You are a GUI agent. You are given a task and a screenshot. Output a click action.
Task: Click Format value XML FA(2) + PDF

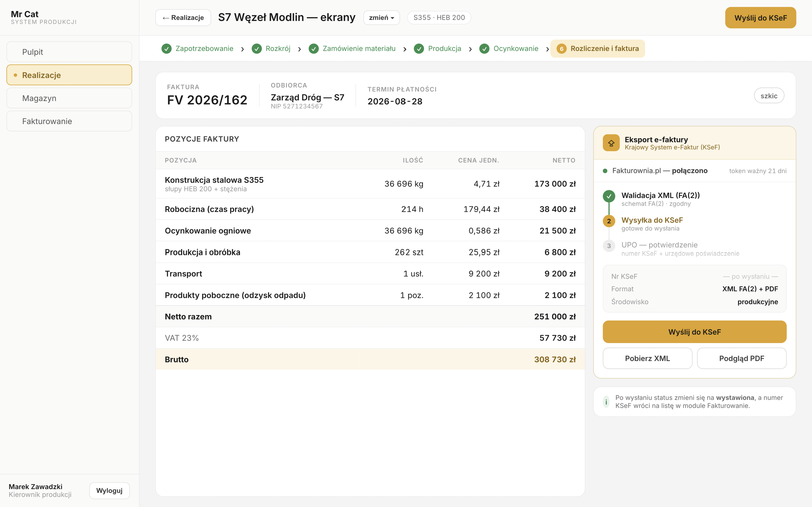click(750, 289)
